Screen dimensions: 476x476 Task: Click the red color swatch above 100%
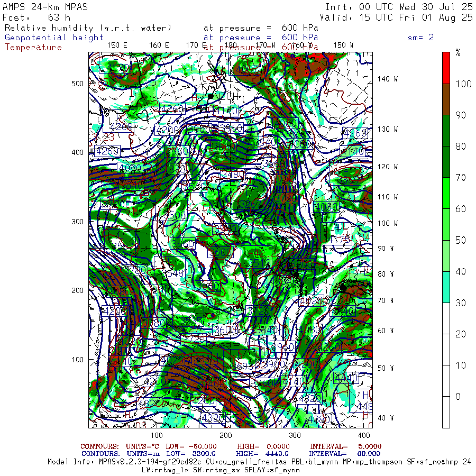[x=446, y=68]
